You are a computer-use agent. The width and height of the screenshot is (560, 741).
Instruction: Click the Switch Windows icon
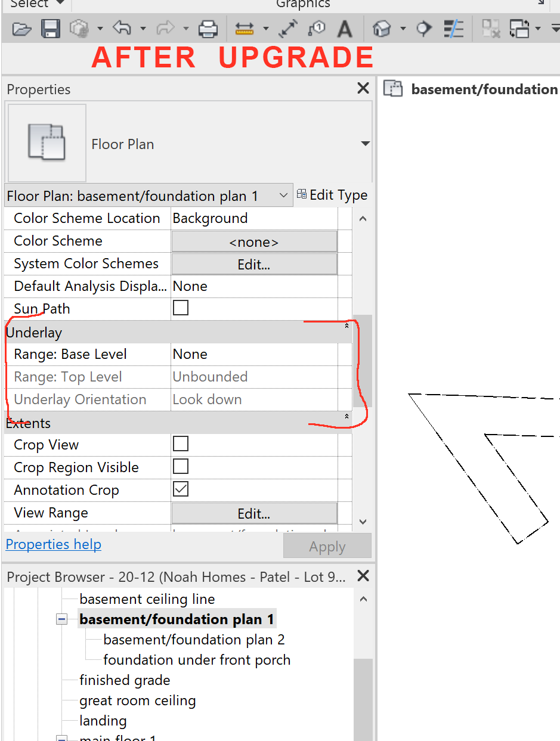pos(519,28)
